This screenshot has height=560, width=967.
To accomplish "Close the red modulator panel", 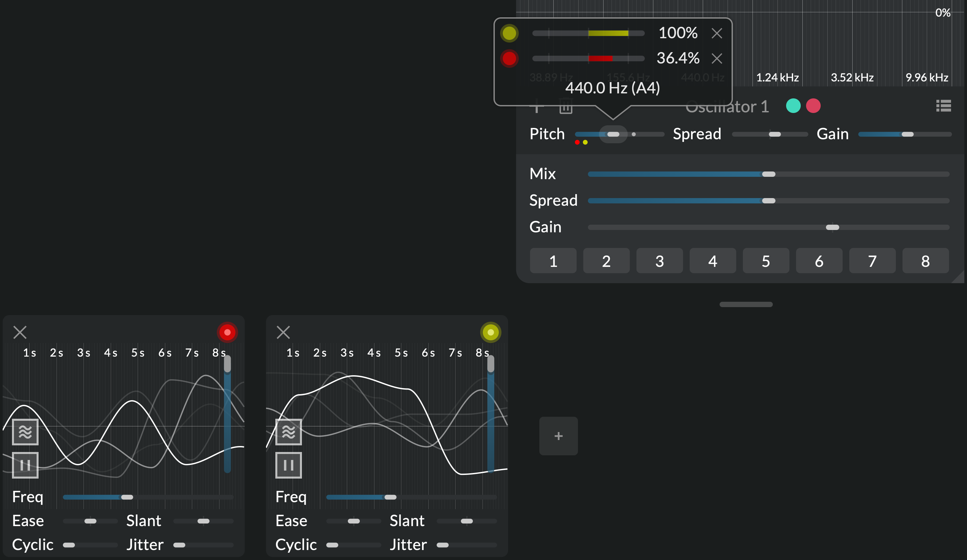I will 20,332.
